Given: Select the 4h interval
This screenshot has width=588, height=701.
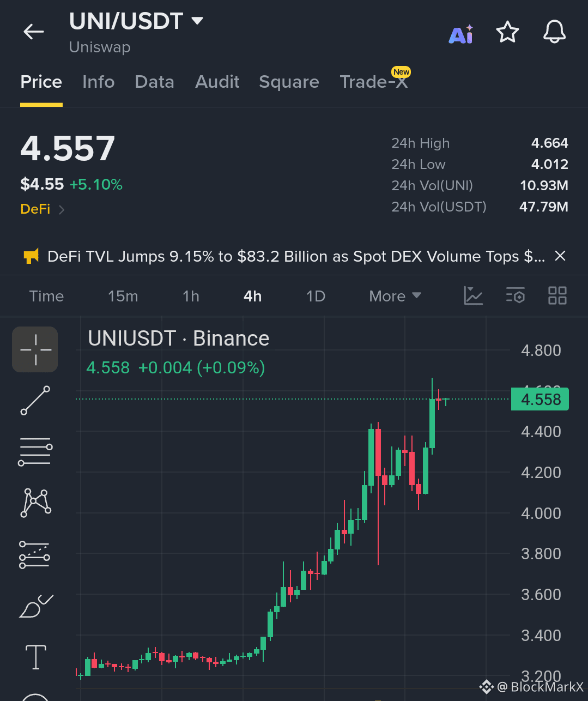Looking at the screenshot, I should click(253, 296).
